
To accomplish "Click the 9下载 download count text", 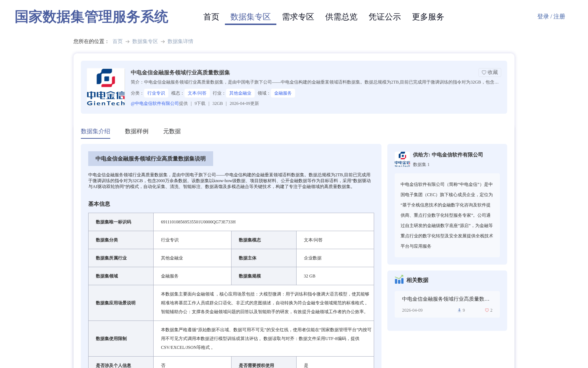I will coord(200,103).
